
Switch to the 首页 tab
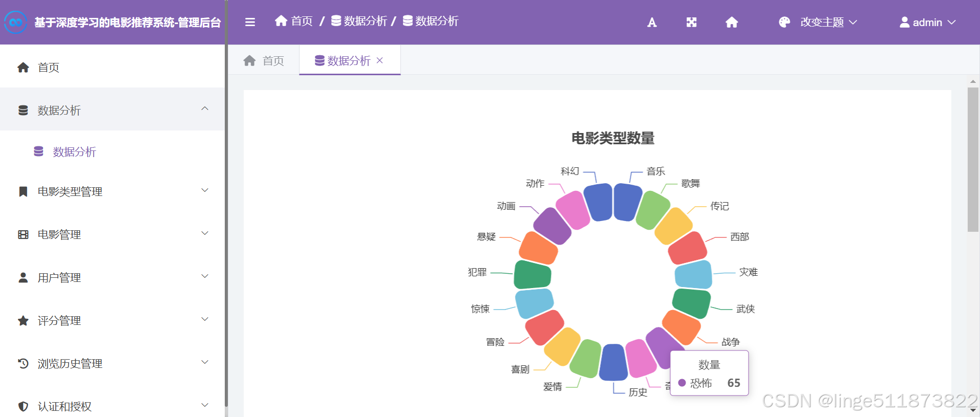(264, 60)
